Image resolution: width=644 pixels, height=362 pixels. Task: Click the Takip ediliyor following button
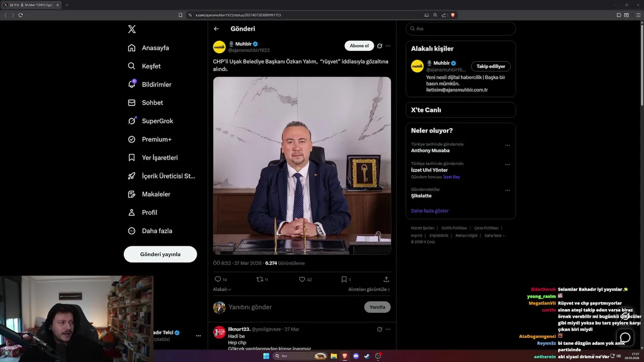pyautogui.click(x=491, y=66)
